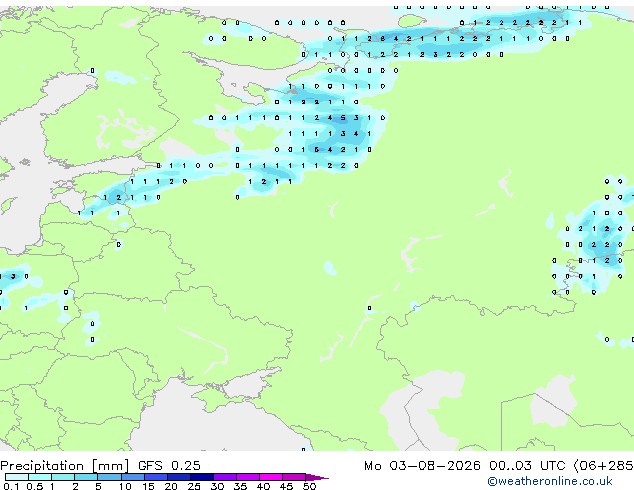Choose the 10–15 mm blue legend swatch
Viewport: 634px width, 490px height.
(x=132, y=477)
